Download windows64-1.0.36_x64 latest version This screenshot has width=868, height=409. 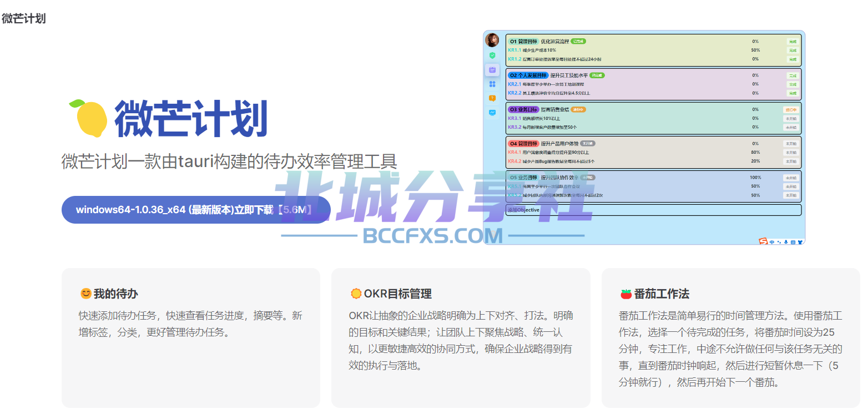pos(196,210)
